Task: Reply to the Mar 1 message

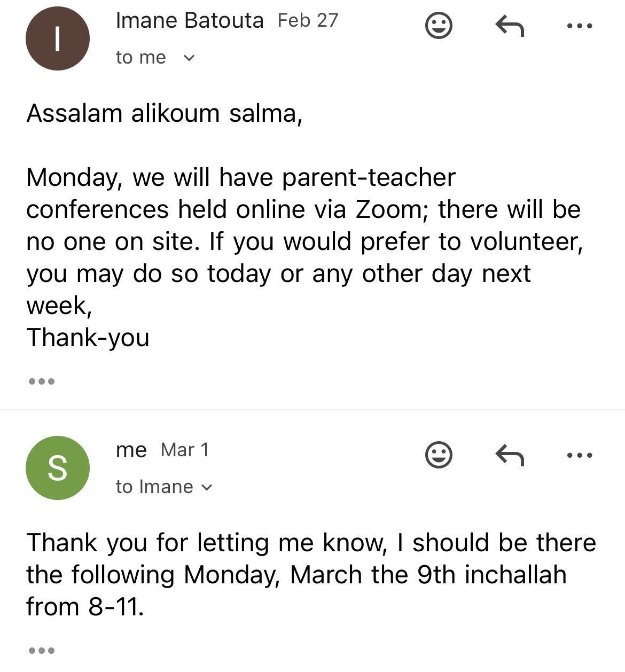Action: click(x=510, y=455)
